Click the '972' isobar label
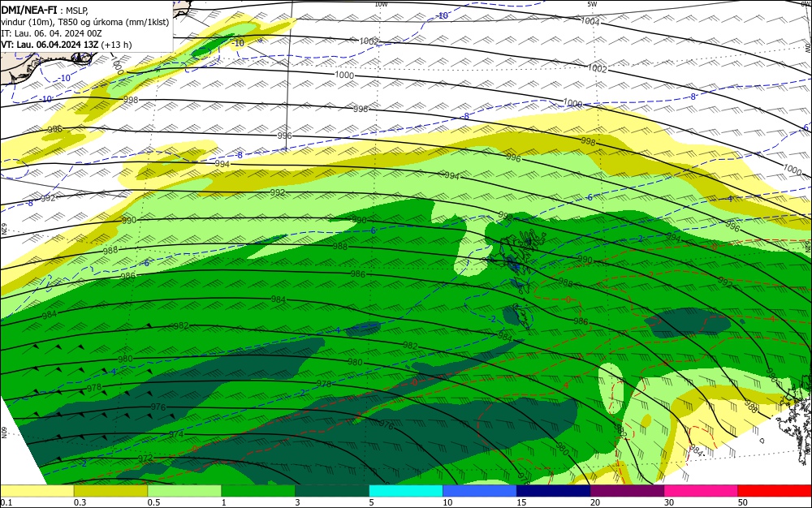This screenshot has width=812, height=508. 145,458
